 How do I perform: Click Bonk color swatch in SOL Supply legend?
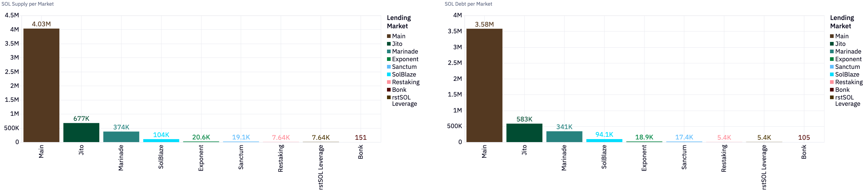[x=389, y=90]
